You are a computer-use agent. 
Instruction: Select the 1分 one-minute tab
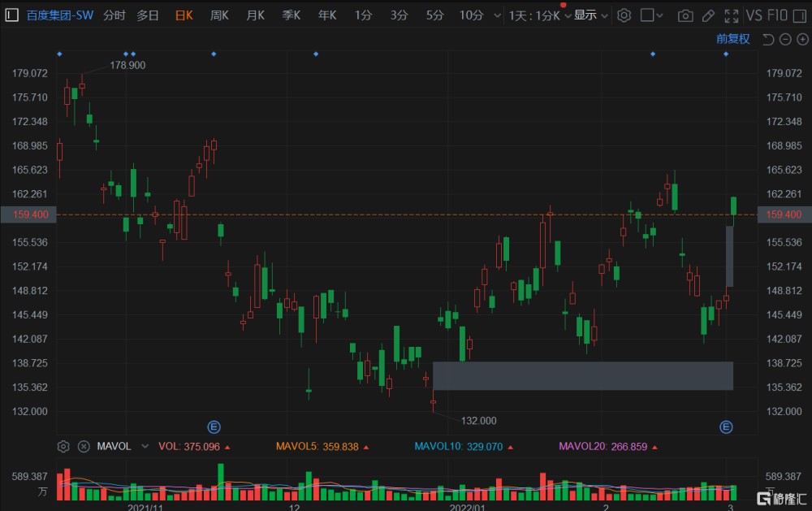coord(364,15)
